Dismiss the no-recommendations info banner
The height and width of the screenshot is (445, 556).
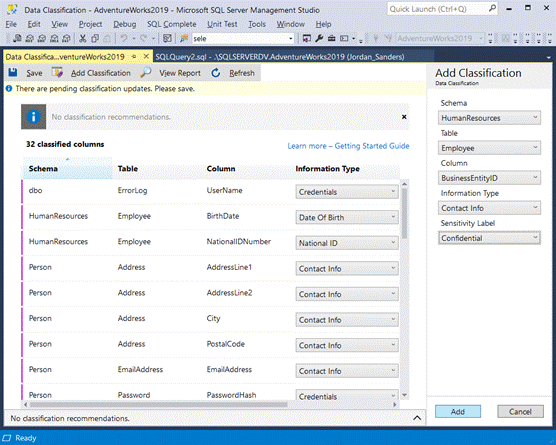point(404,117)
